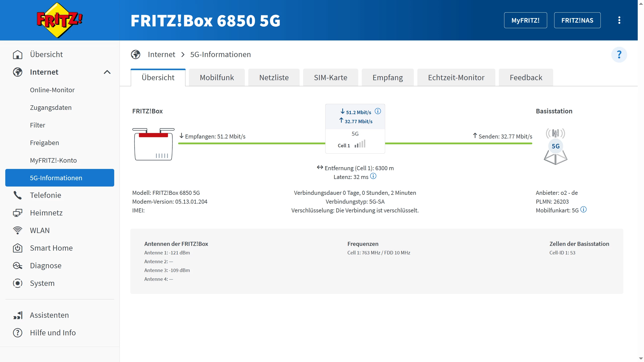Open Smart Home in the sidebar
This screenshot has width=644, height=362.
(51, 248)
